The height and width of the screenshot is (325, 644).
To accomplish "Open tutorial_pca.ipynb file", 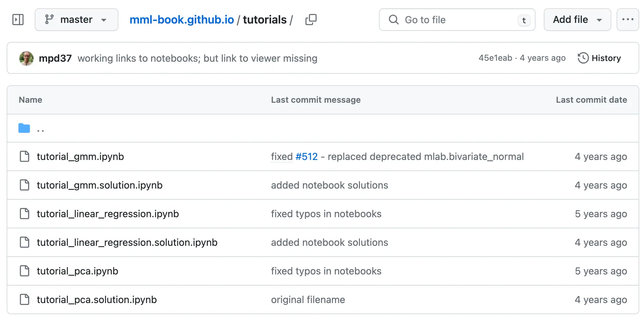I will click(x=77, y=271).
